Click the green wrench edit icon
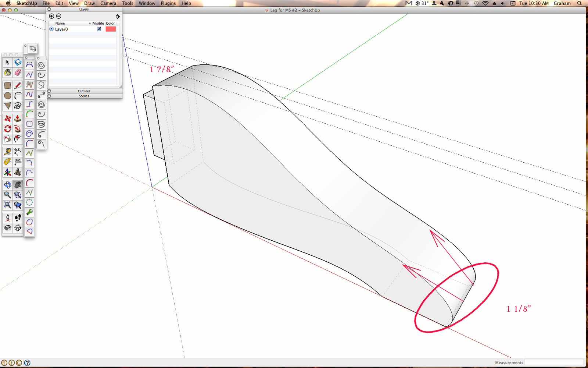Image resolution: width=588 pixels, height=368 pixels. coord(29,212)
